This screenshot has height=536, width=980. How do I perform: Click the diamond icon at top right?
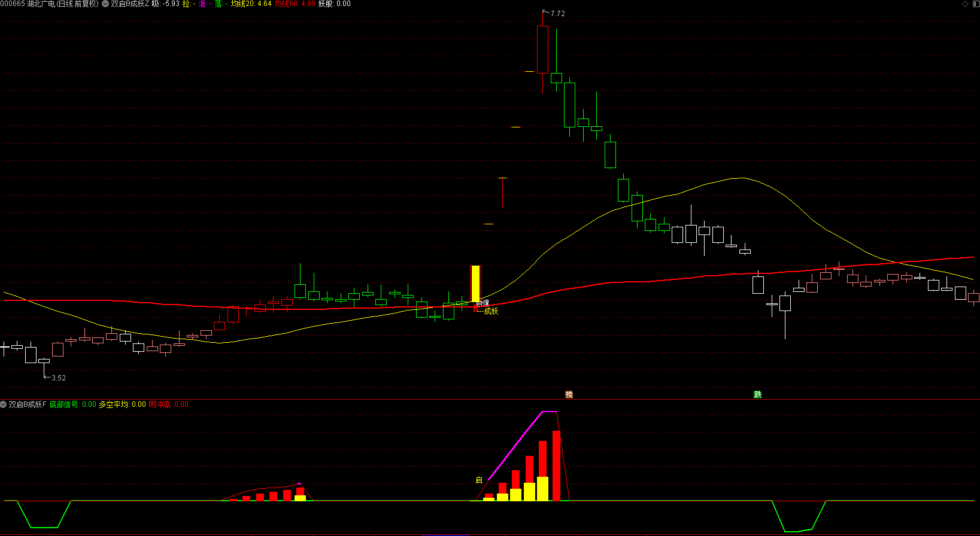(x=965, y=4)
